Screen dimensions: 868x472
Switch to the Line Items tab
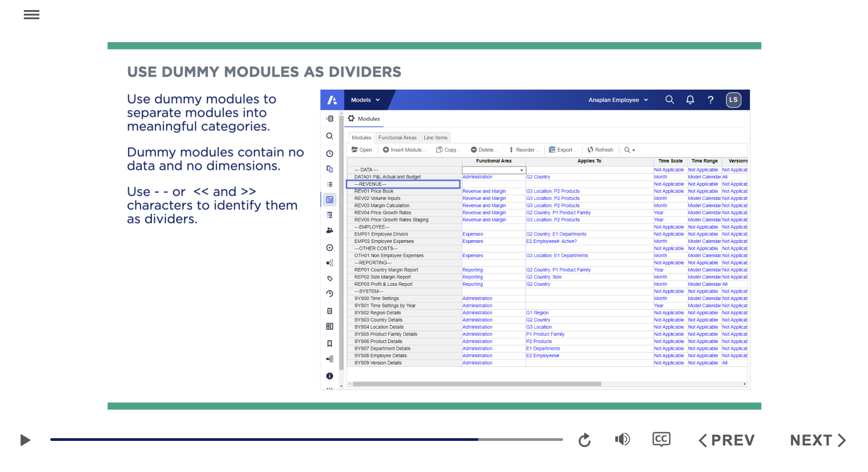coord(435,138)
